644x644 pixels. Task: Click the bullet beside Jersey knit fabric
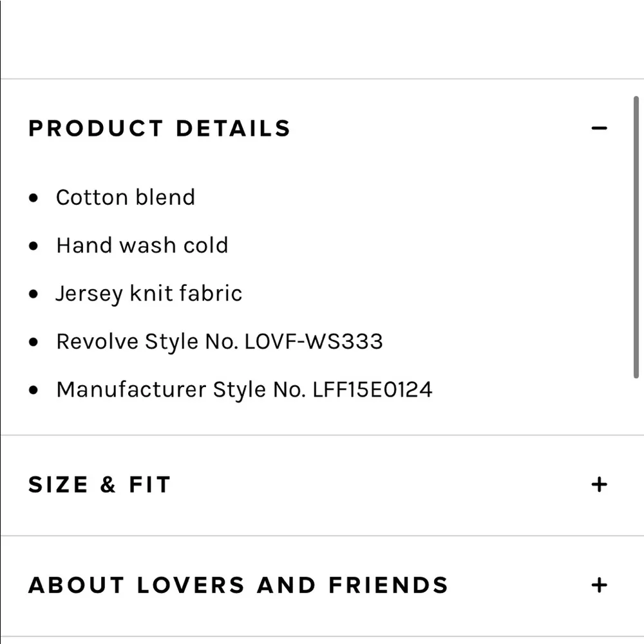pyautogui.click(x=34, y=294)
